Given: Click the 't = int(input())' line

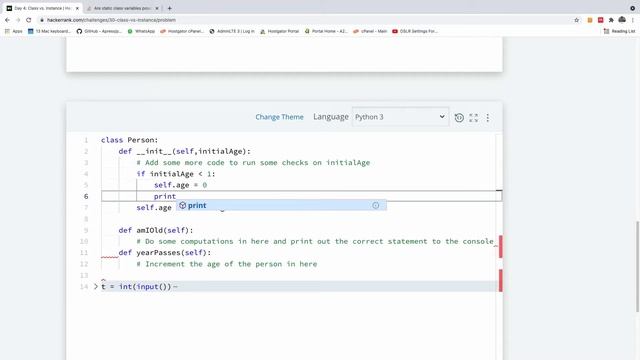Looking at the screenshot, I should (136, 287).
